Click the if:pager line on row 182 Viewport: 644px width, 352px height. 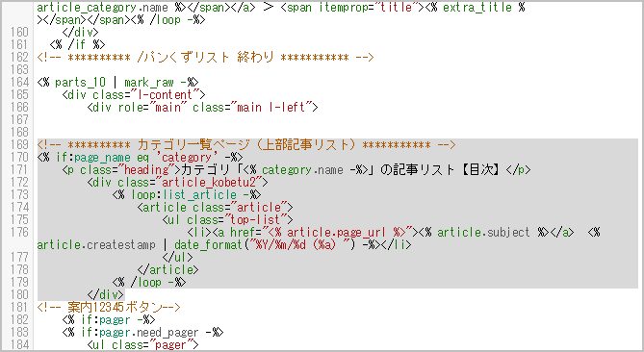pyautogui.click(x=109, y=319)
